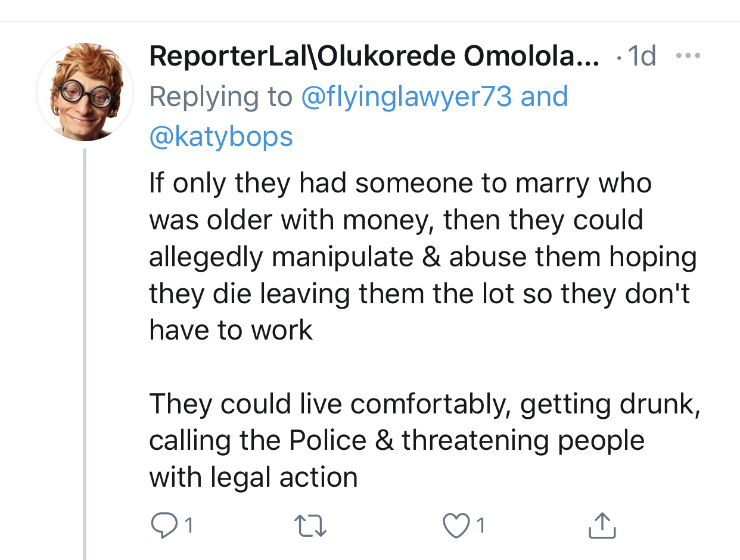Click the "have to work" line of text
The height and width of the screenshot is (560, 740).
pyautogui.click(x=231, y=329)
